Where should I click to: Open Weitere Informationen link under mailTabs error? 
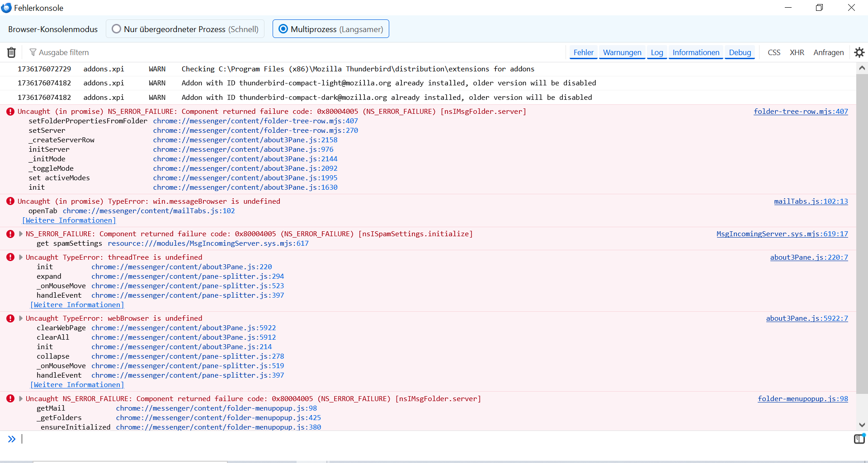click(69, 220)
